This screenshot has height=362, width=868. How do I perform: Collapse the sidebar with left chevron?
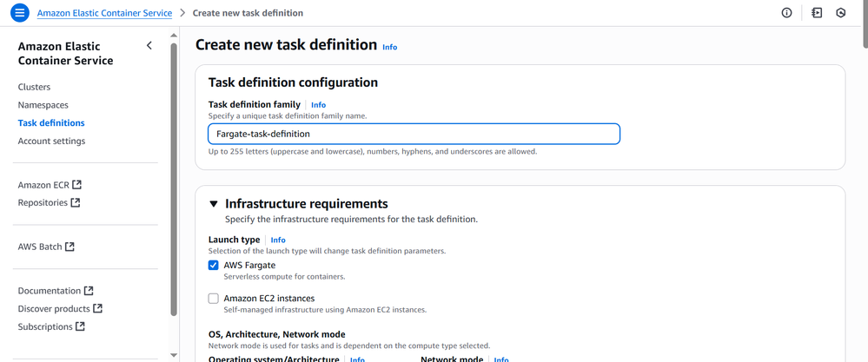click(149, 46)
